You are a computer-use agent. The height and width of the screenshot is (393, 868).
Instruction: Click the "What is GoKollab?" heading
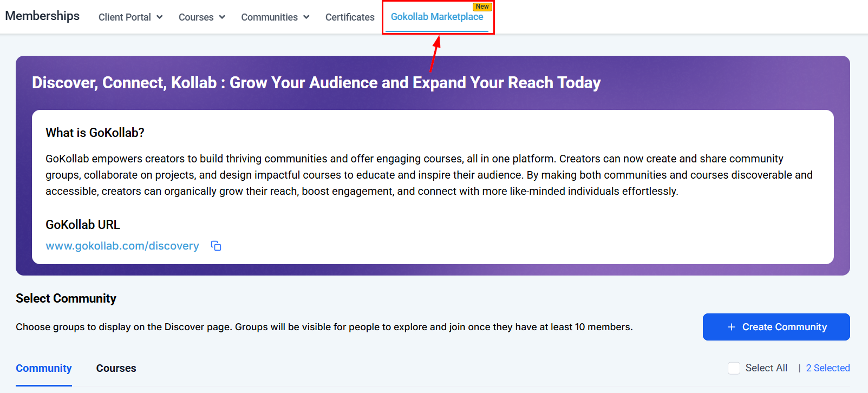pyautogui.click(x=95, y=133)
